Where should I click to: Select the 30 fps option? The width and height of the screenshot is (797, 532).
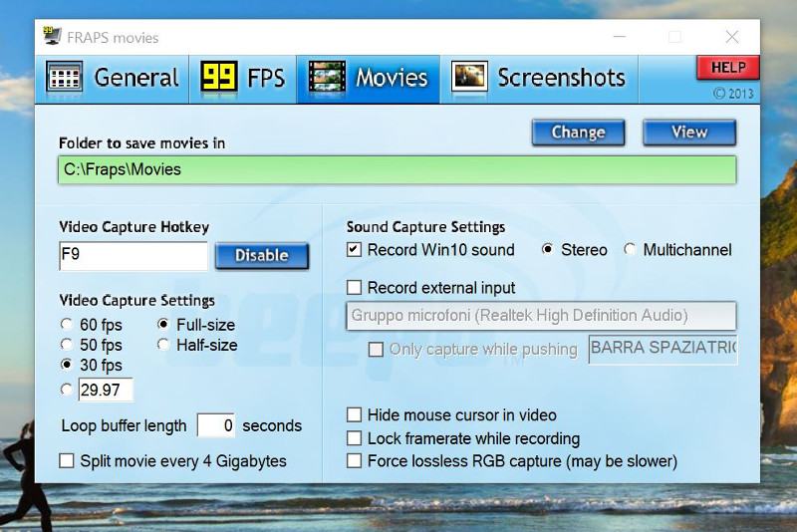coord(92,365)
